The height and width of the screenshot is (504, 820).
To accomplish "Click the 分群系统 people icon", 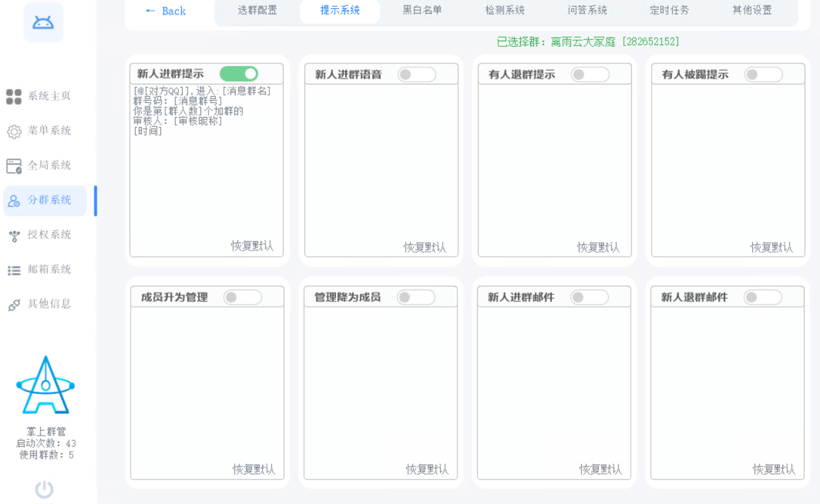I will 14,201.
